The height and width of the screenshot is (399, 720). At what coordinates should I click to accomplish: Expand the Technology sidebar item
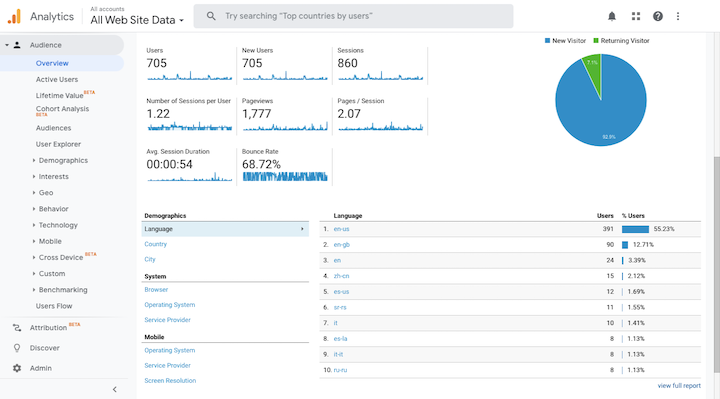click(34, 225)
